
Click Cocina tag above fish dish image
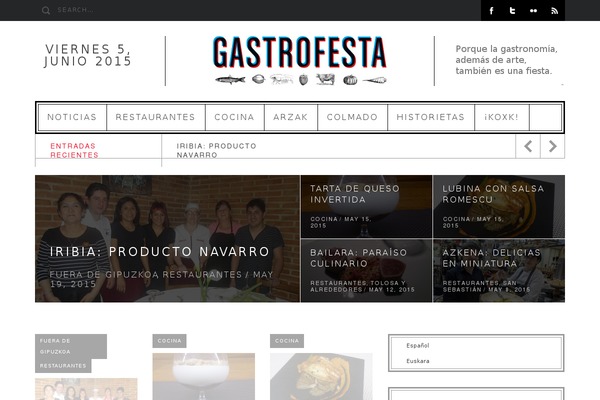(287, 341)
